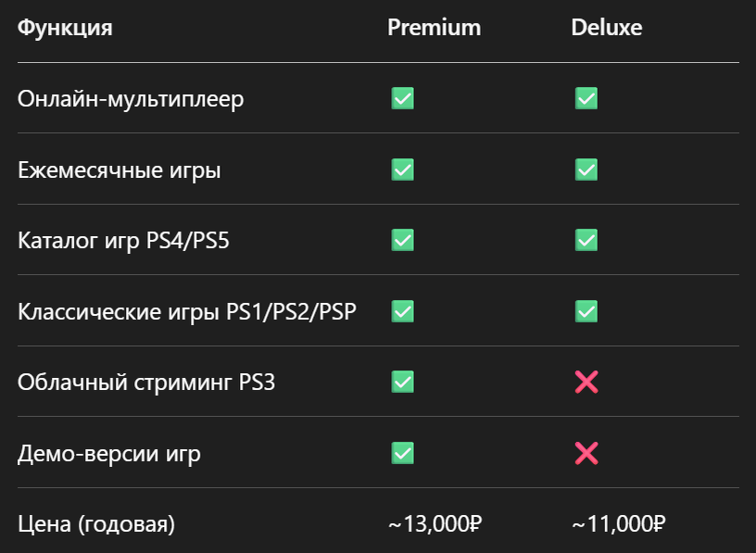This screenshot has width=756, height=553.
Task: Click Deluxe red cross for Демо-версии игр
Action: coord(586,453)
